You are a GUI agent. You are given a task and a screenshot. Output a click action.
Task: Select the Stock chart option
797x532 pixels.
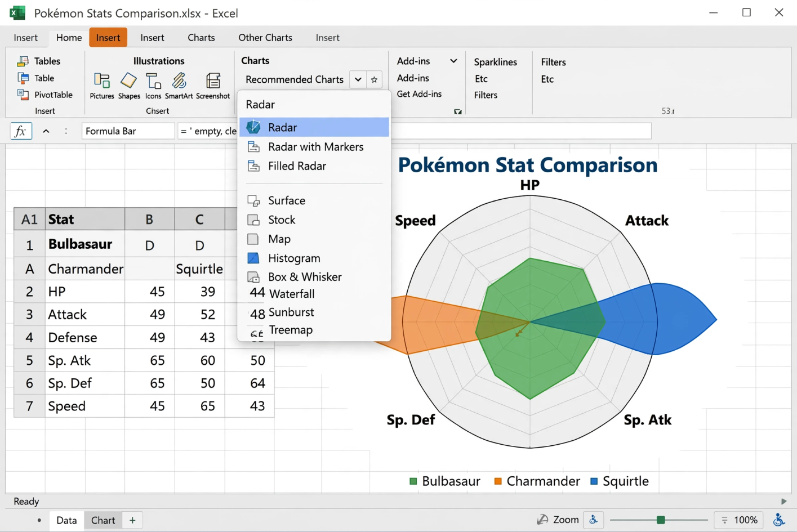314,220
